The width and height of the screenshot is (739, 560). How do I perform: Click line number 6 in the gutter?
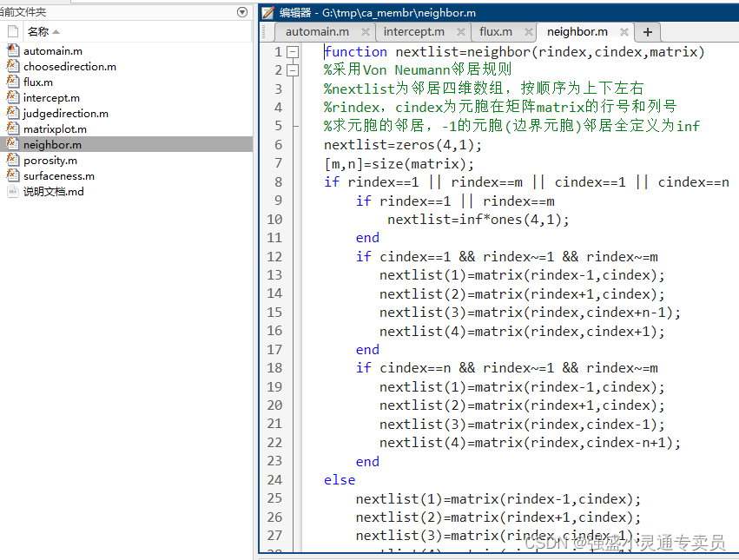coord(278,145)
